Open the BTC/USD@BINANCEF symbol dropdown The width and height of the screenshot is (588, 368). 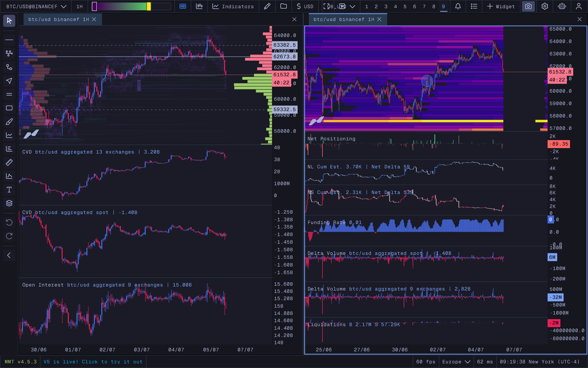36,6
